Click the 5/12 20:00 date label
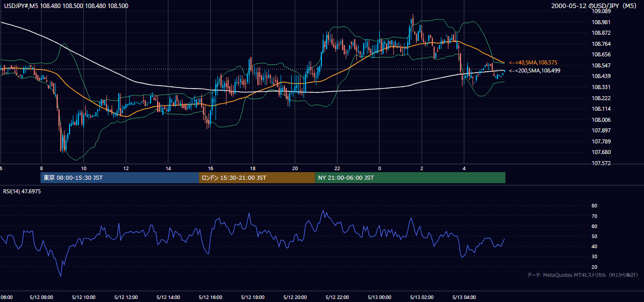 295,297
